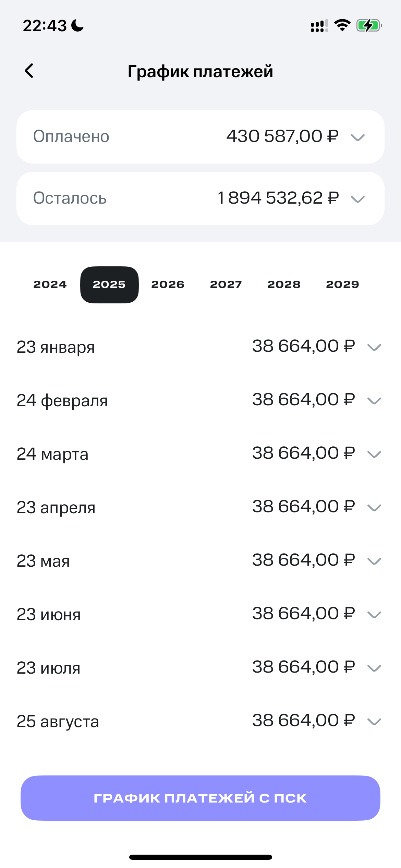Select the 2029 year tab
This screenshot has width=401, height=868.
[343, 284]
